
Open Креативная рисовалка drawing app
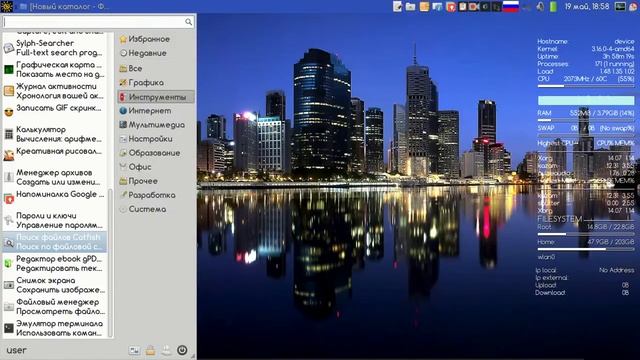click(x=54, y=156)
